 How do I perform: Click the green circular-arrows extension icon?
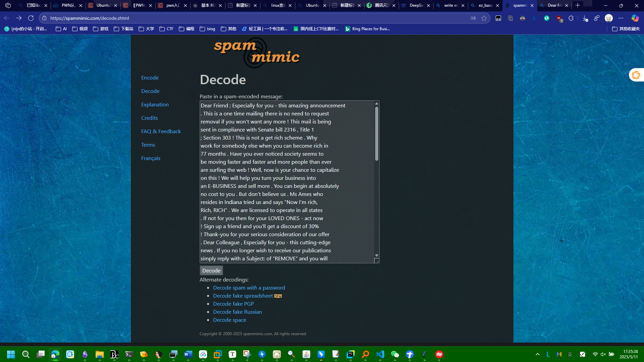coord(547,18)
